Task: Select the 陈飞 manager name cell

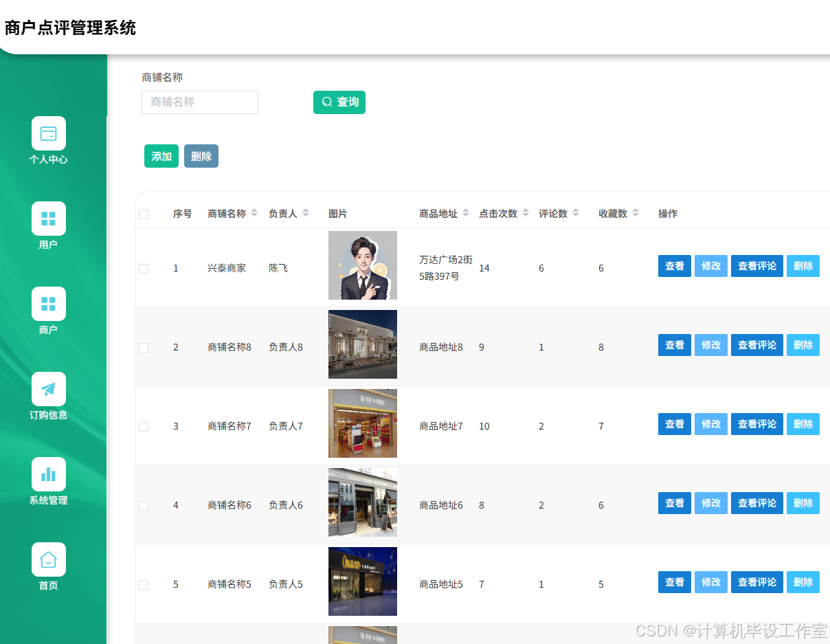Action: tap(278, 268)
